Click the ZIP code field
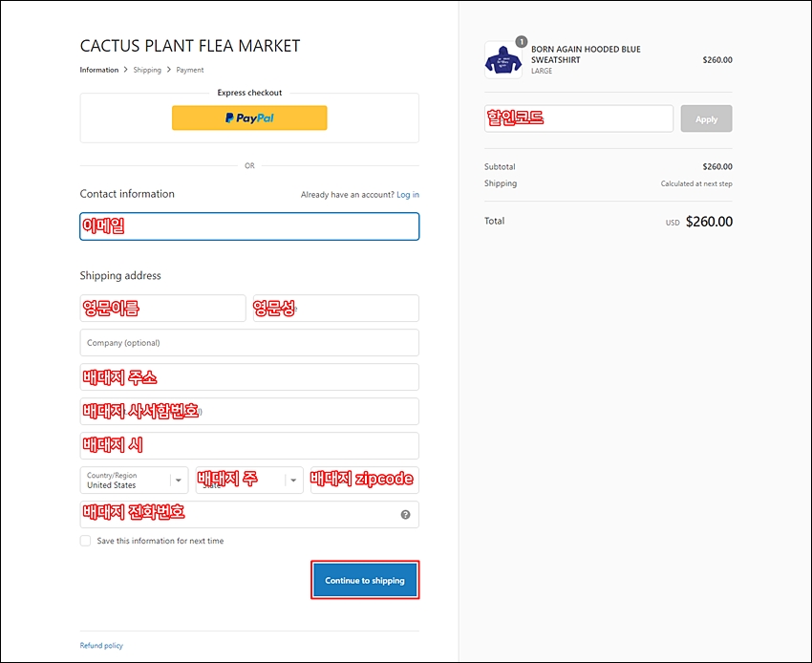Viewport: 812px width, 663px height. point(365,481)
